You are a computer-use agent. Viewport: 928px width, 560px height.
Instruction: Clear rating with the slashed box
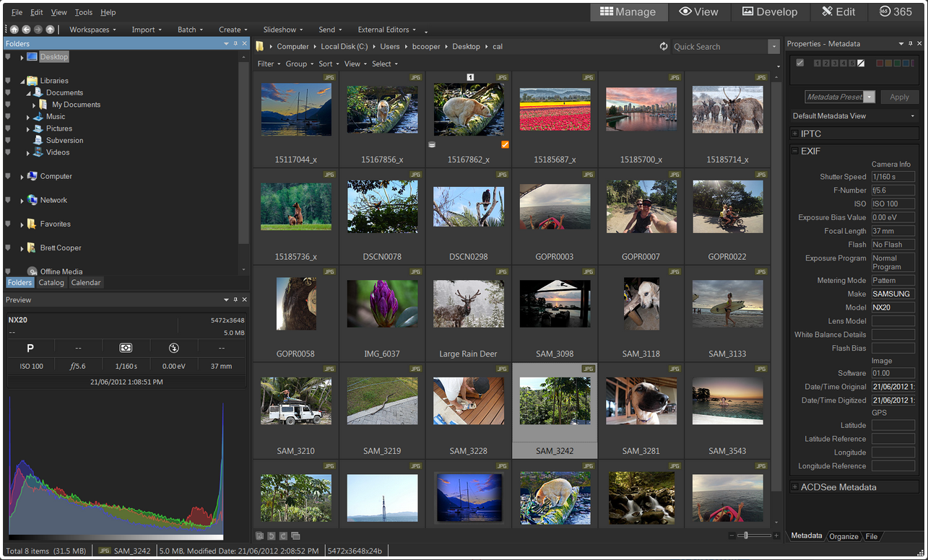click(861, 64)
